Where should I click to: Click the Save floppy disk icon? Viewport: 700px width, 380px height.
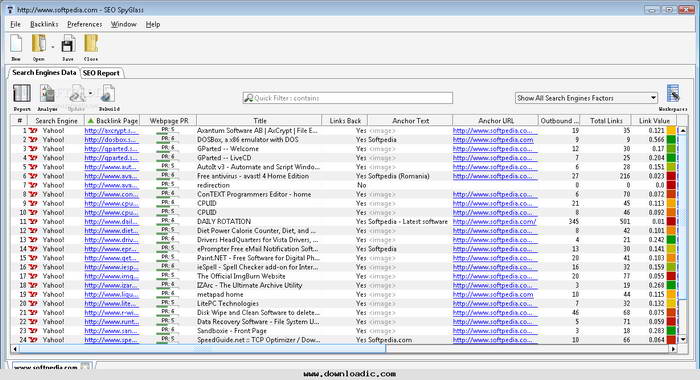(68, 44)
